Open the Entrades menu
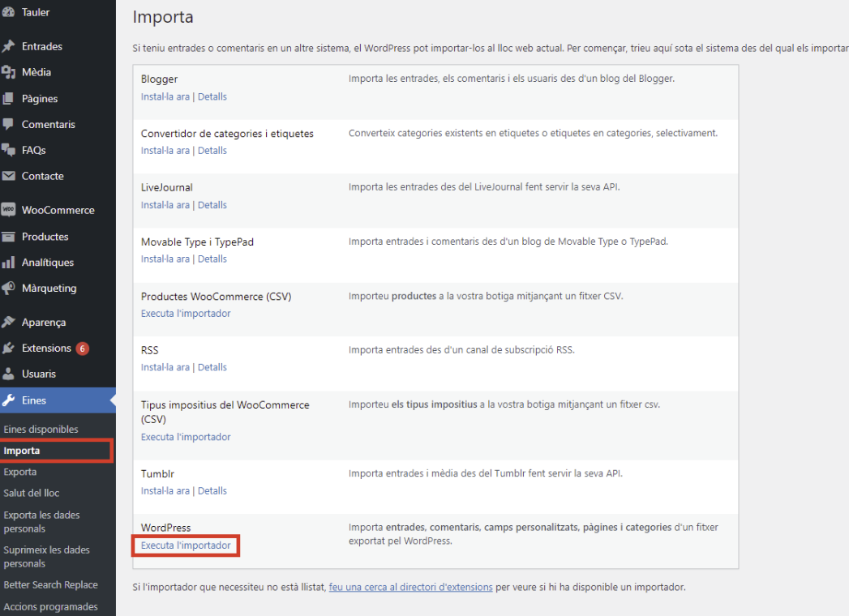Screen dimensions: 849x616 click(41, 46)
